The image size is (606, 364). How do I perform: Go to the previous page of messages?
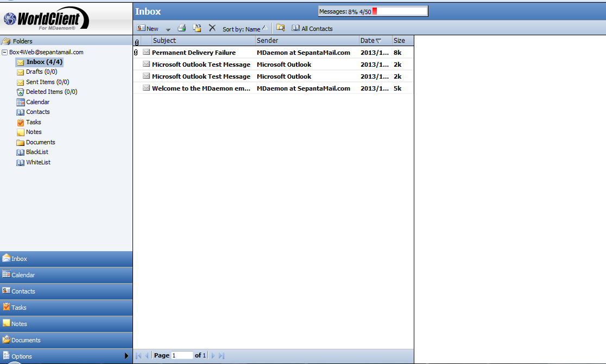click(147, 355)
